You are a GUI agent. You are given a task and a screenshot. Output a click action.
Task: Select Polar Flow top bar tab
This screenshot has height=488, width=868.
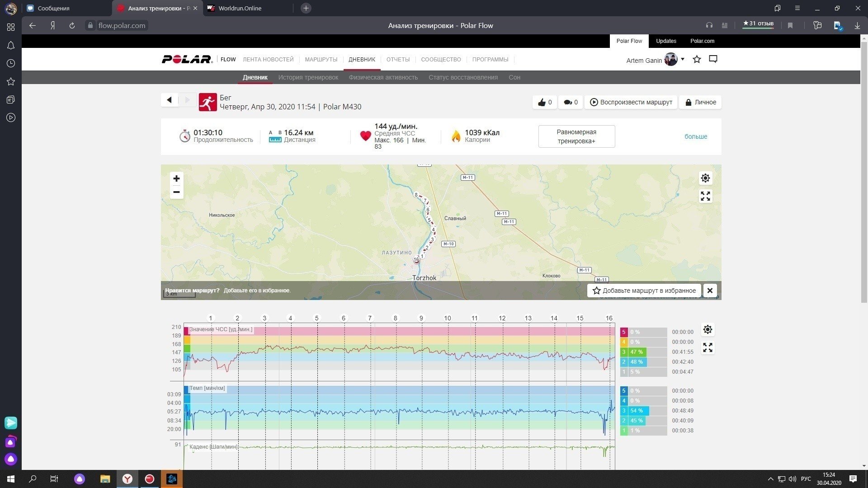point(629,41)
